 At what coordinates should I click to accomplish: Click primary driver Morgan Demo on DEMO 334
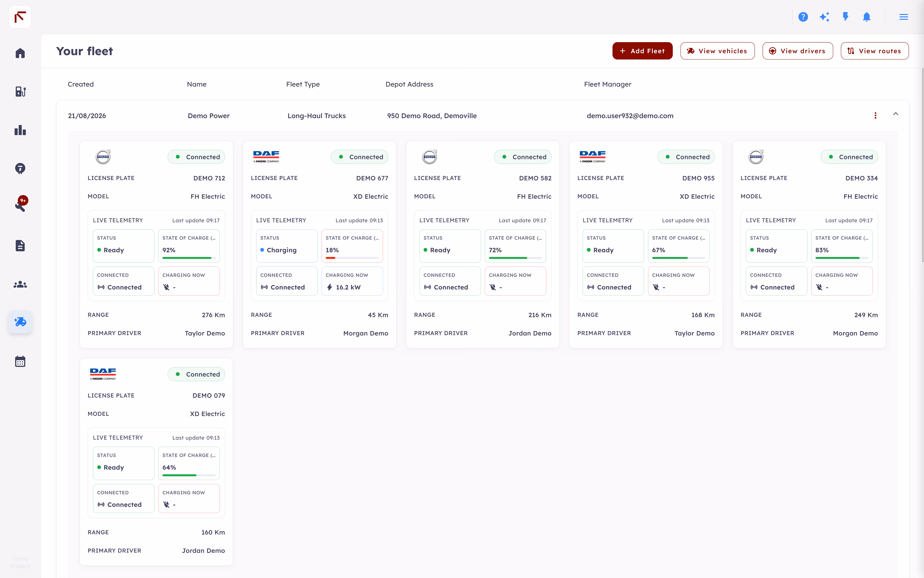[855, 333]
